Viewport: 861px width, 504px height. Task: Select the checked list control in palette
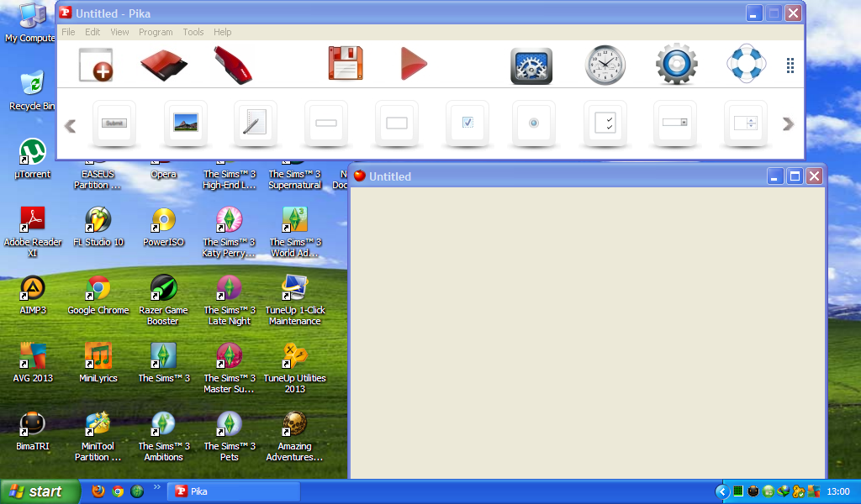pos(605,123)
